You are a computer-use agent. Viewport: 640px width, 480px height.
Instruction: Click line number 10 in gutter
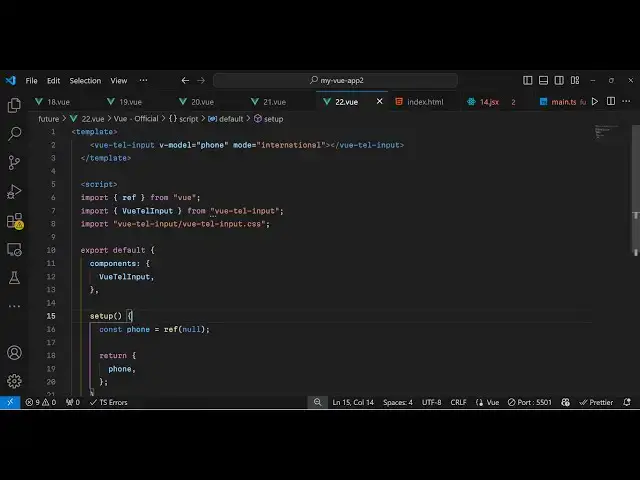[x=51, y=250]
